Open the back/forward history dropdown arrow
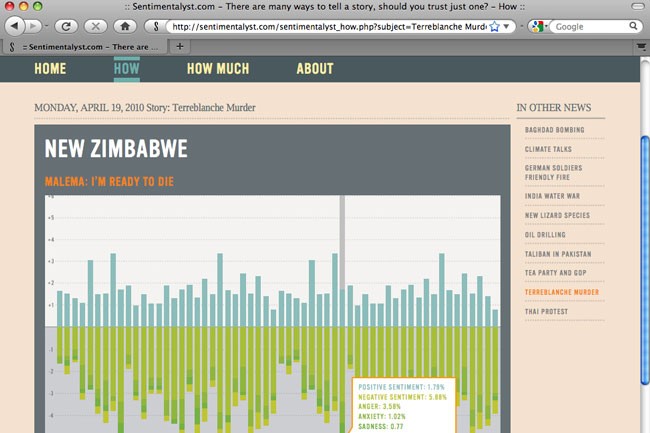 [46, 27]
